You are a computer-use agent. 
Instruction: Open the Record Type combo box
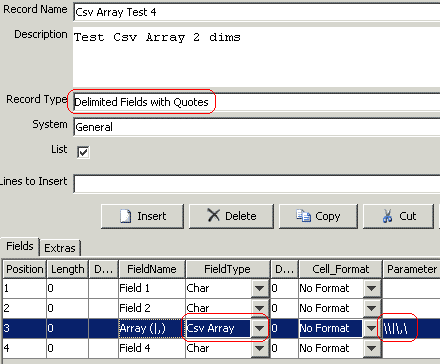tap(257, 102)
